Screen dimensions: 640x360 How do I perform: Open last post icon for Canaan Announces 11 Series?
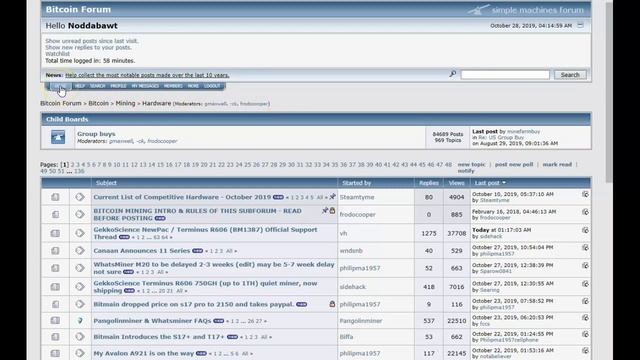[x=585, y=248]
